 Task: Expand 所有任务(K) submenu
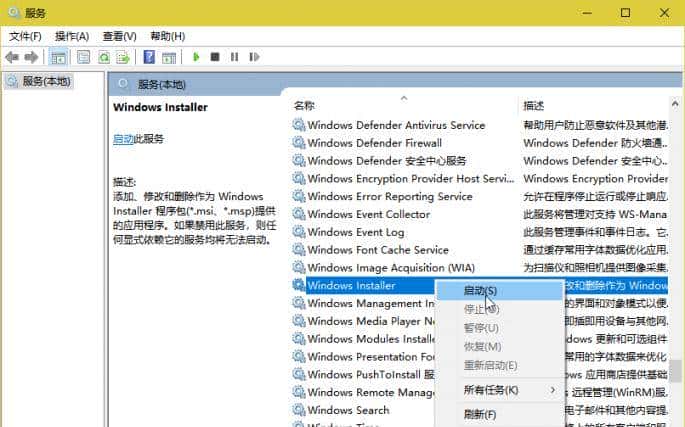[x=499, y=390]
